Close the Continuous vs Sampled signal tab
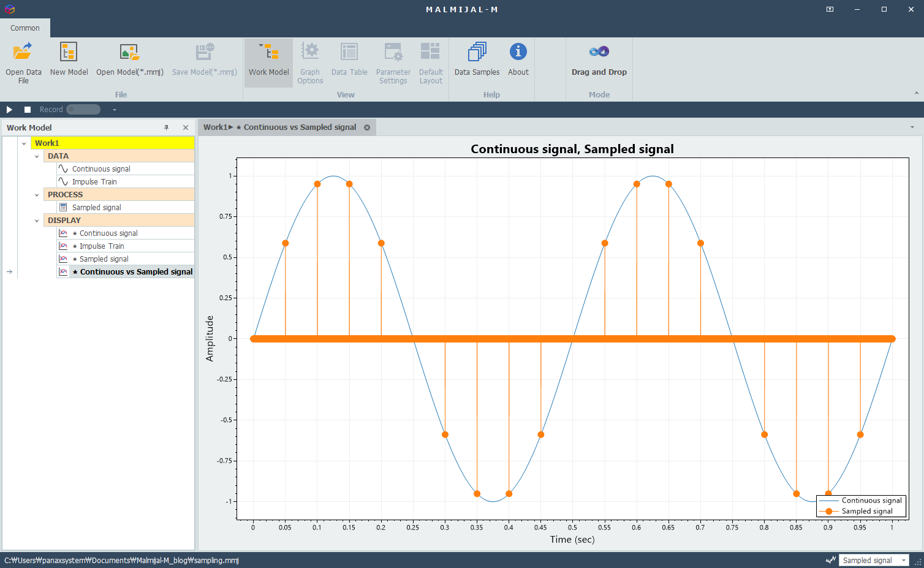Viewport: 924px width, 568px height. 367,127
